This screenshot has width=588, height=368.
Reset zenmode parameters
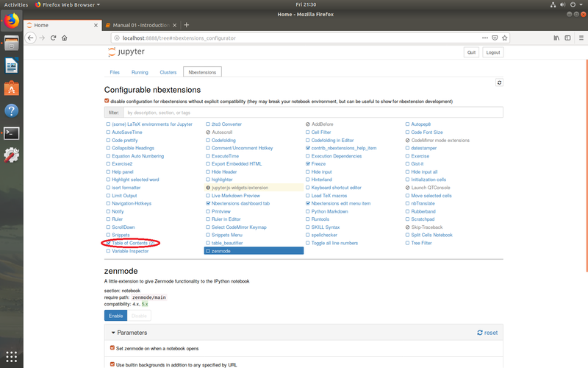pos(487,333)
